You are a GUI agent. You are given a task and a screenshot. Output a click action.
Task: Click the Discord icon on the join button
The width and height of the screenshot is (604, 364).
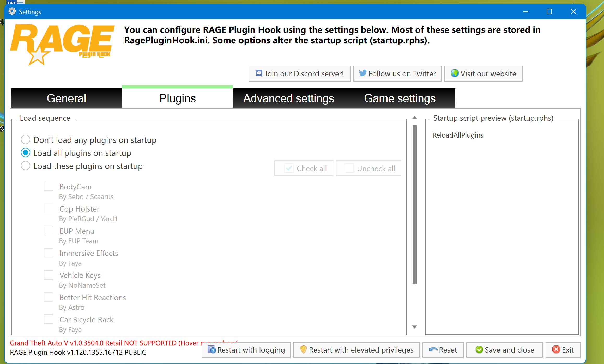point(259,73)
